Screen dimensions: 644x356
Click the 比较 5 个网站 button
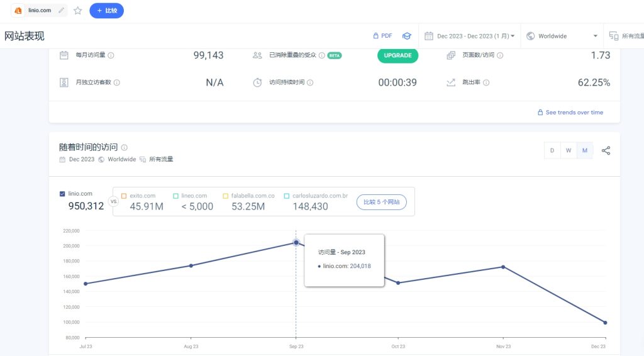click(382, 202)
